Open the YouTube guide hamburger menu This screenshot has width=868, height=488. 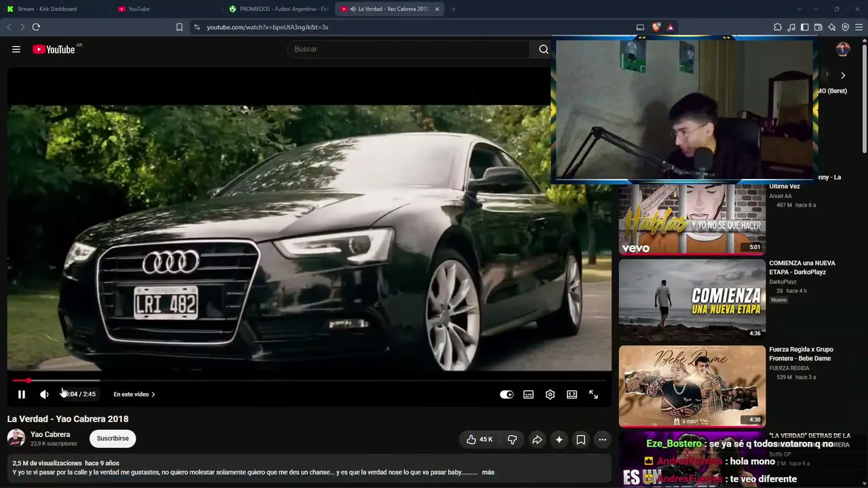[x=16, y=49]
